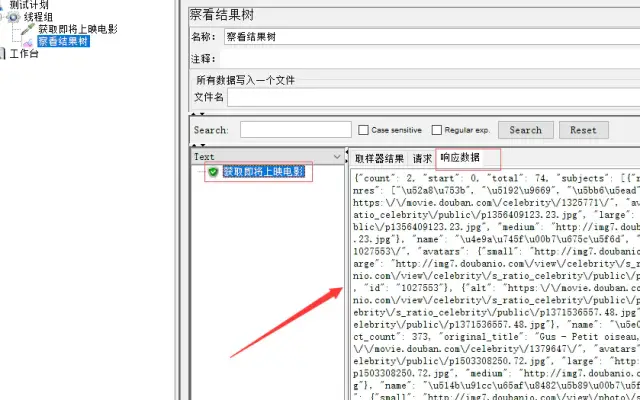The image size is (640, 400).
Task: Click the green success shield icon
Action: (x=213, y=172)
